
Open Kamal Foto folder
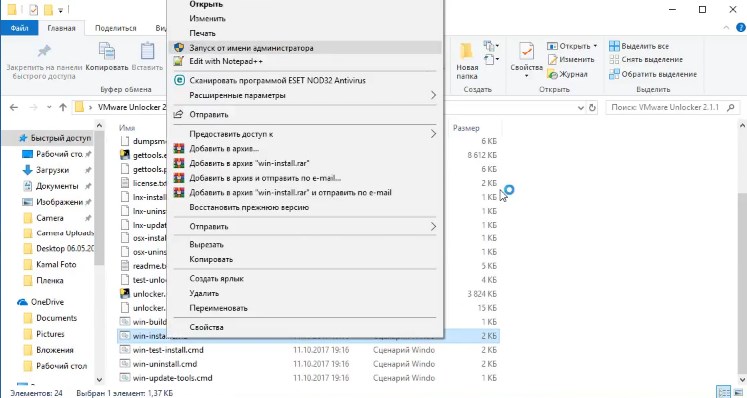[x=56, y=264]
